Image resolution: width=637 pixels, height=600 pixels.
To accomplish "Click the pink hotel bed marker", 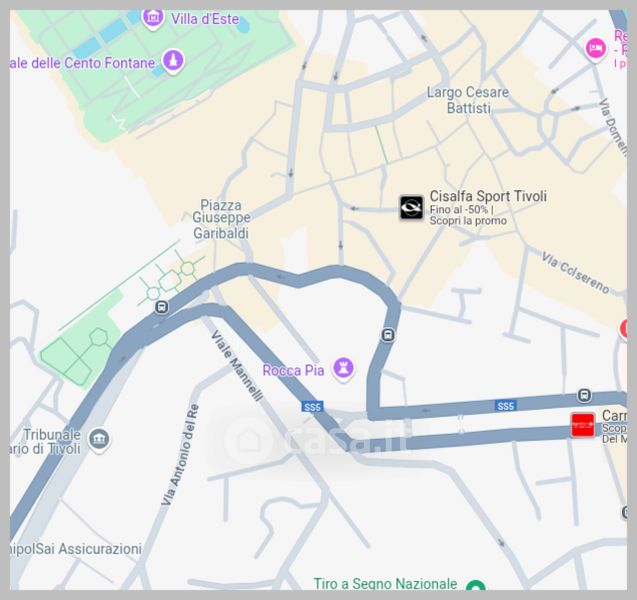I will (595, 49).
